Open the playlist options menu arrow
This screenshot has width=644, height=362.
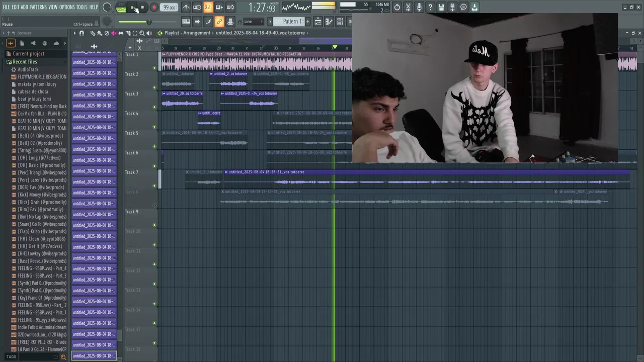pyautogui.click(x=74, y=33)
